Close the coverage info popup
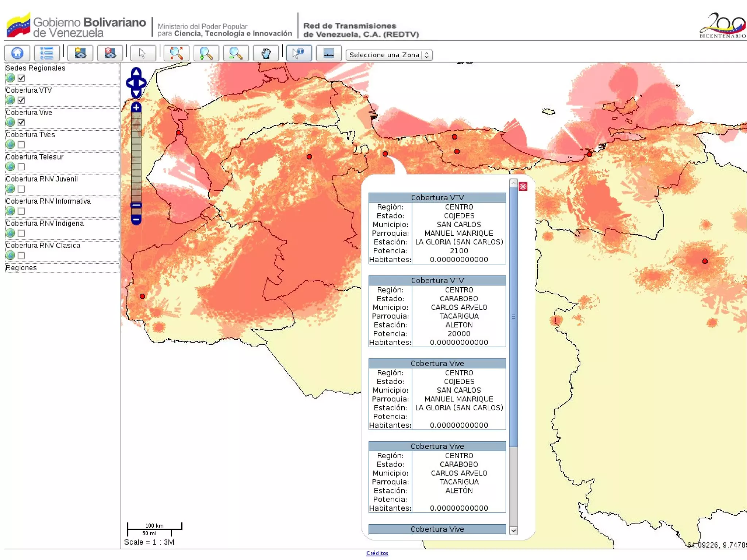 pyautogui.click(x=523, y=187)
